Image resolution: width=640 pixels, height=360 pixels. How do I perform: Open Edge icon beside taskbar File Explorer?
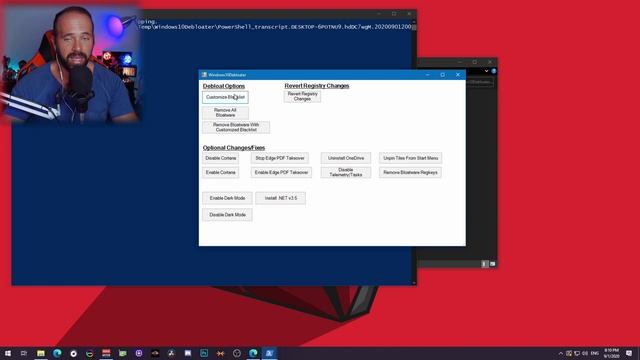coord(57,353)
